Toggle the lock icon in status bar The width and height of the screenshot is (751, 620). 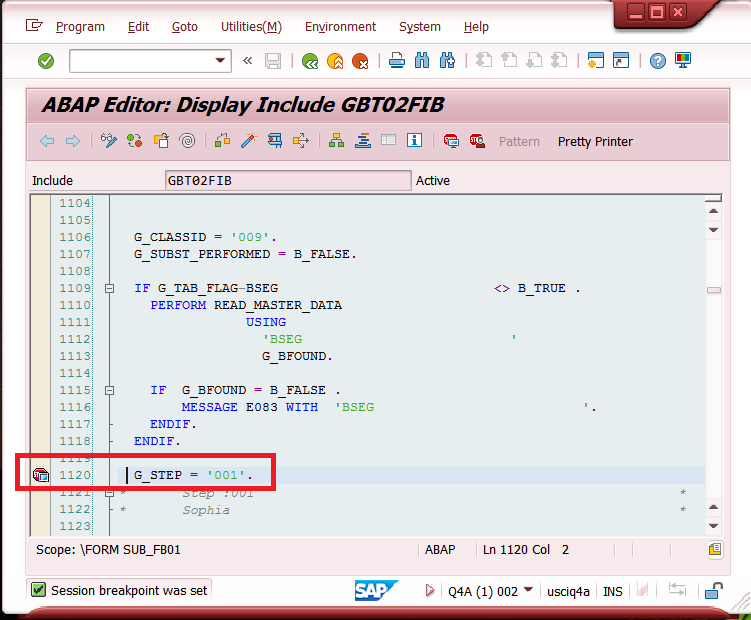click(713, 591)
